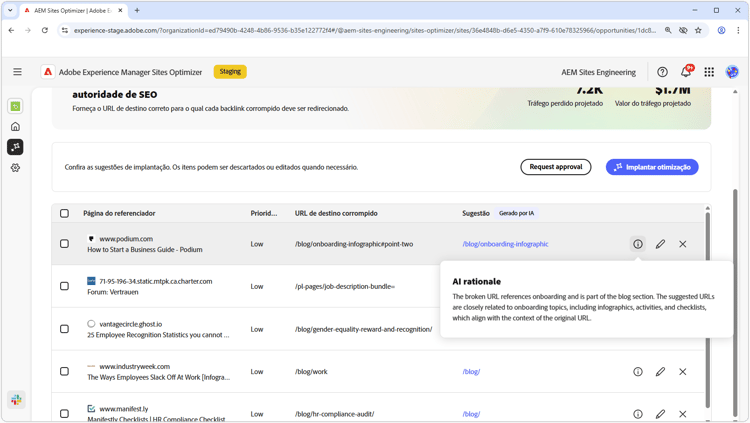
Task: Click the page vertical scrollbar
Action: tap(735, 301)
